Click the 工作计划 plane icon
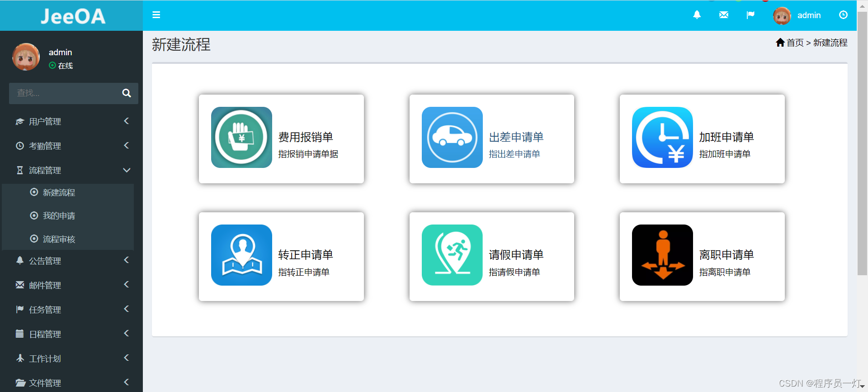 click(x=20, y=358)
